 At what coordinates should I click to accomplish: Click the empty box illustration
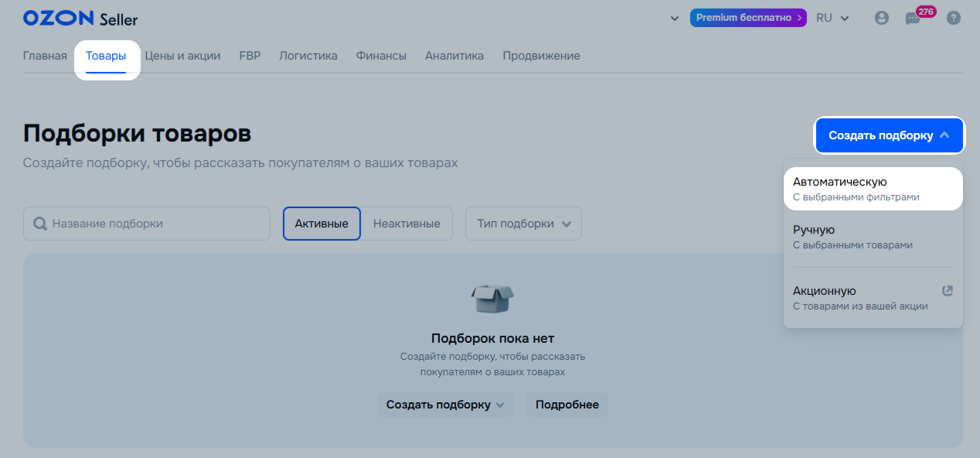click(492, 299)
